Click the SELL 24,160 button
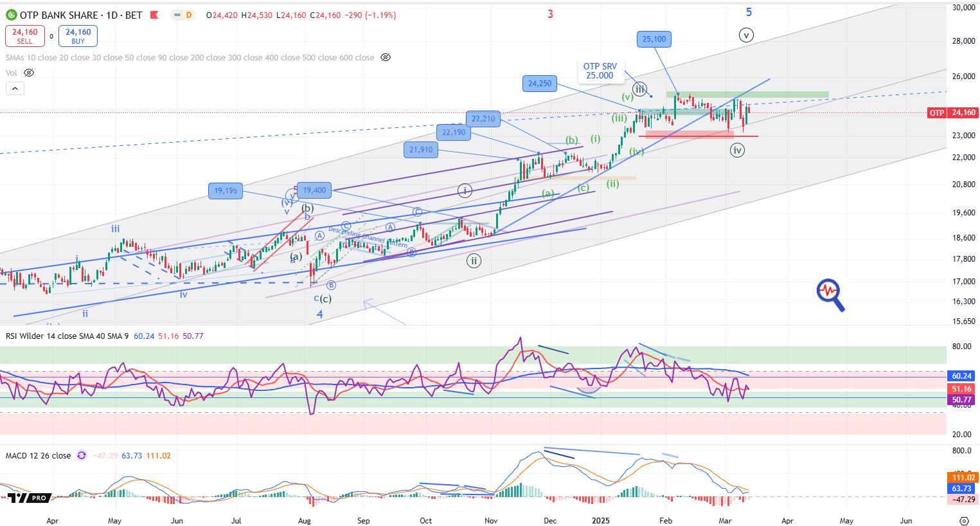 [x=25, y=36]
